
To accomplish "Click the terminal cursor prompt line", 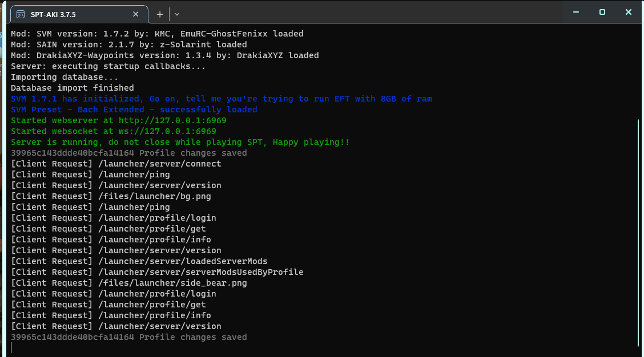I will [x=11, y=348].
